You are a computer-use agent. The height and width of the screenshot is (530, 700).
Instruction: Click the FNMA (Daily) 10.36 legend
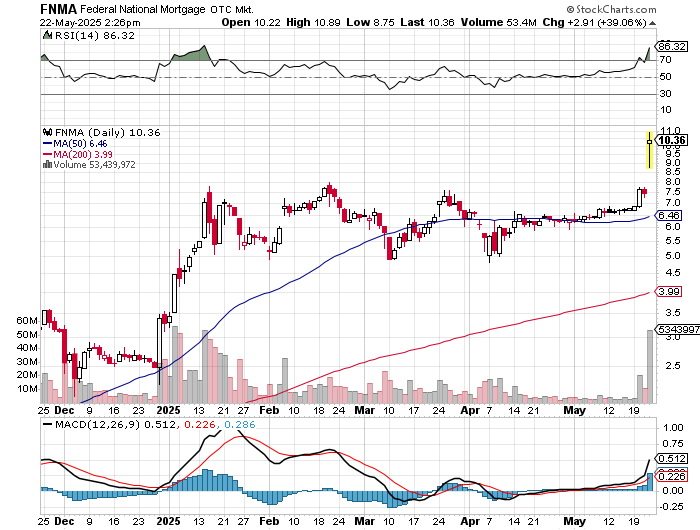pos(108,132)
